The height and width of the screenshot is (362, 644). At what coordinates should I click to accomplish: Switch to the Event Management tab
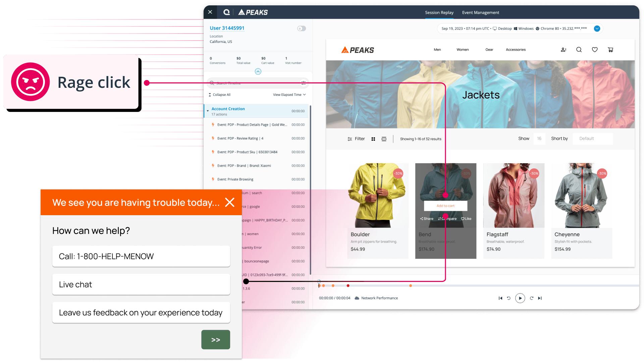(480, 12)
